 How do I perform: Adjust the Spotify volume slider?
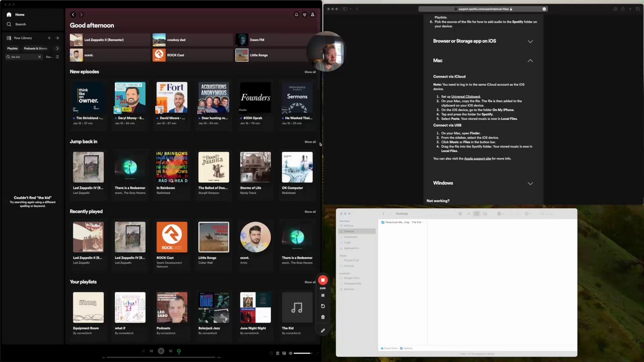[x=303, y=353]
